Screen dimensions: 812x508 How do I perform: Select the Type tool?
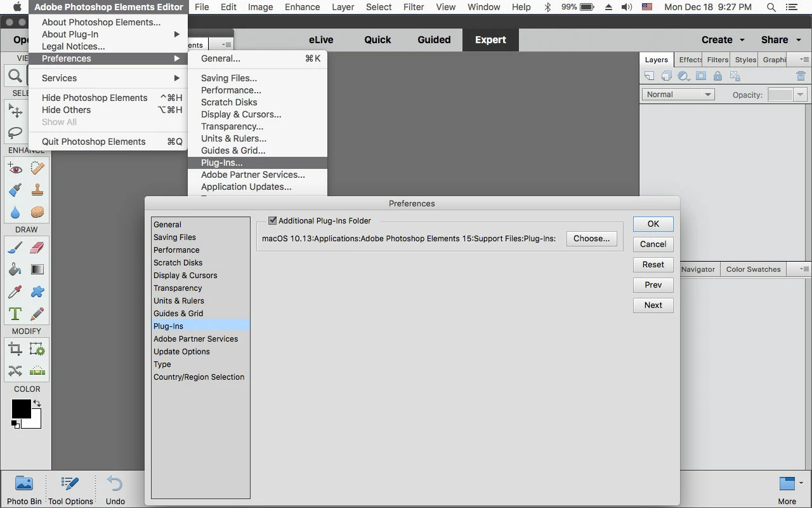point(15,314)
